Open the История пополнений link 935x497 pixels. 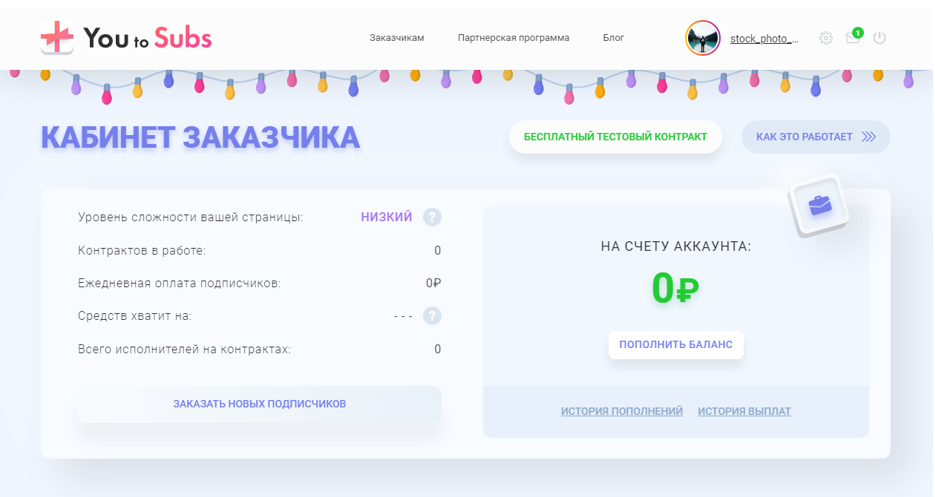pyautogui.click(x=621, y=411)
